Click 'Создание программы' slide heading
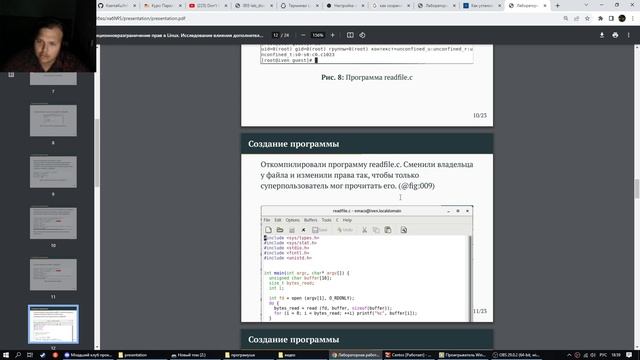This screenshot has height=360, width=640. click(x=293, y=144)
